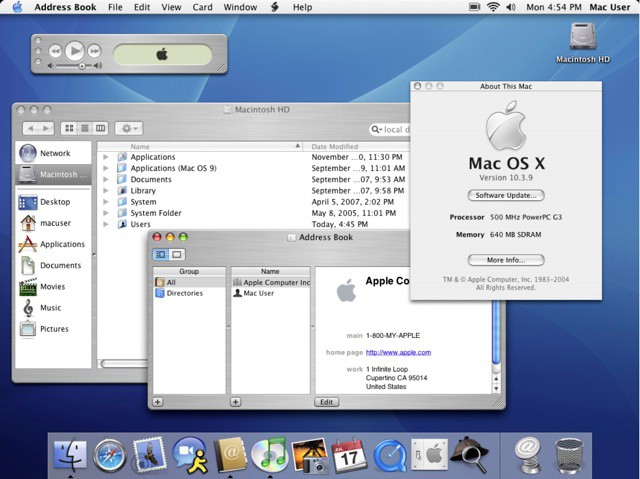
Task: Select Movies in the Finder sidebar
Action: (x=52, y=287)
